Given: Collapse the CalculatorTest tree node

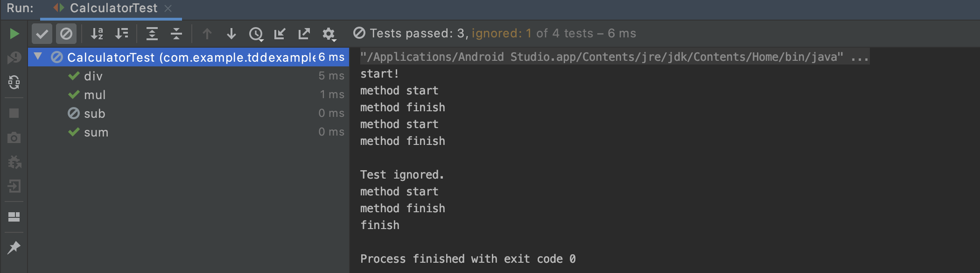Looking at the screenshot, I should [x=38, y=57].
